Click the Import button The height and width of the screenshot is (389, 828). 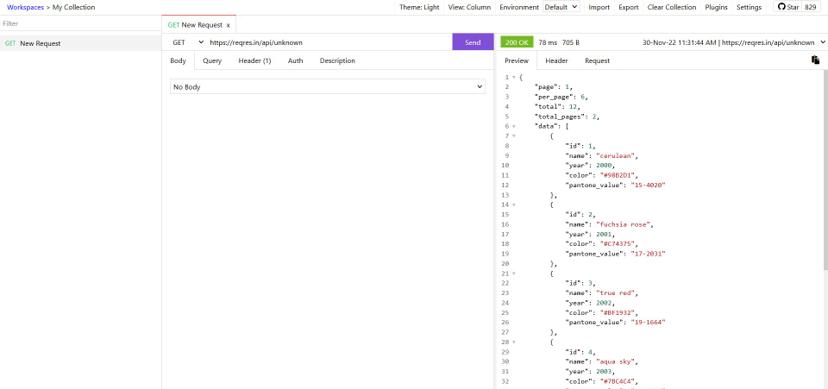pos(599,7)
